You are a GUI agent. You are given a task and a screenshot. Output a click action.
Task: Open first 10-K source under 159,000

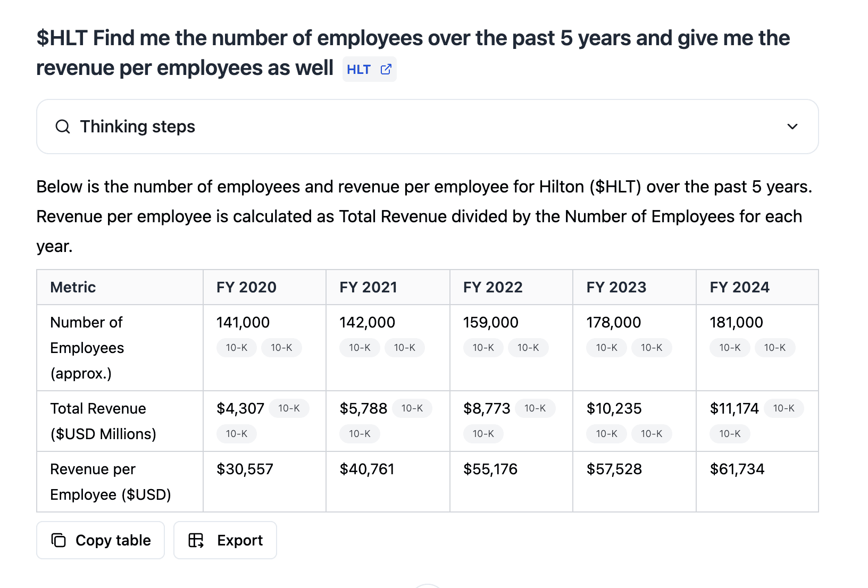[x=483, y=348]
